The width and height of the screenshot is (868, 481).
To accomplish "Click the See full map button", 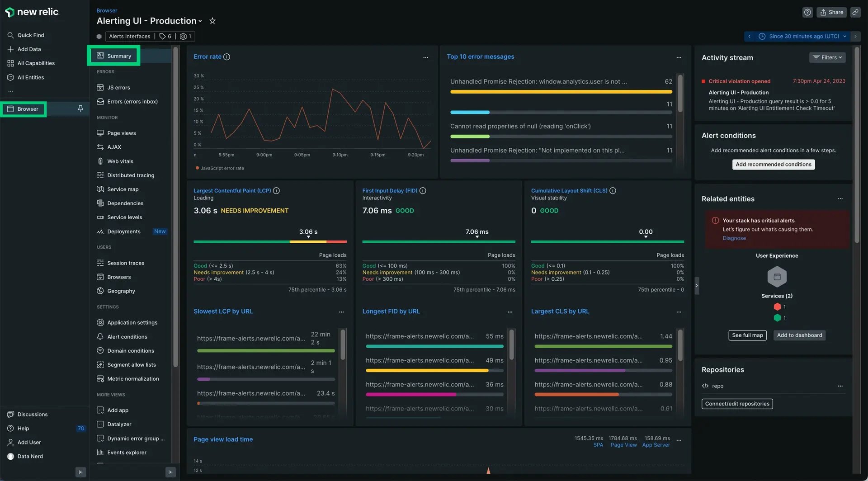I will tap(747, 335).
